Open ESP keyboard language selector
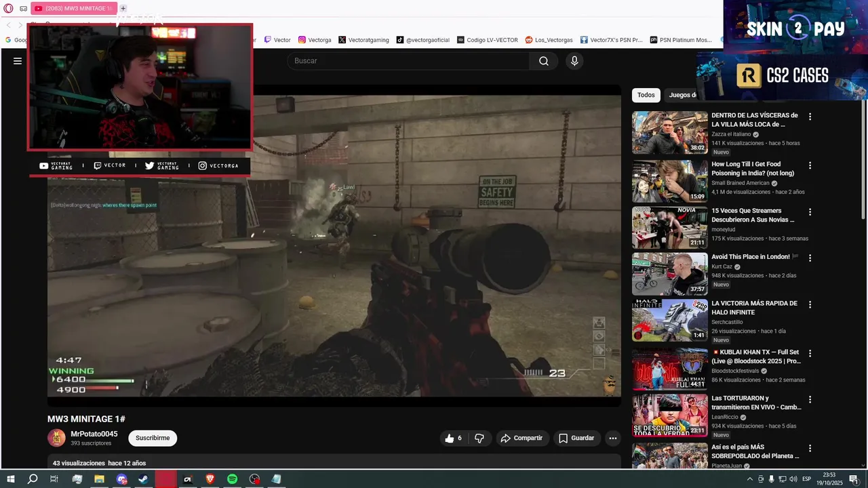The width and height of the screenshot is (868, 488). [807, 479]
